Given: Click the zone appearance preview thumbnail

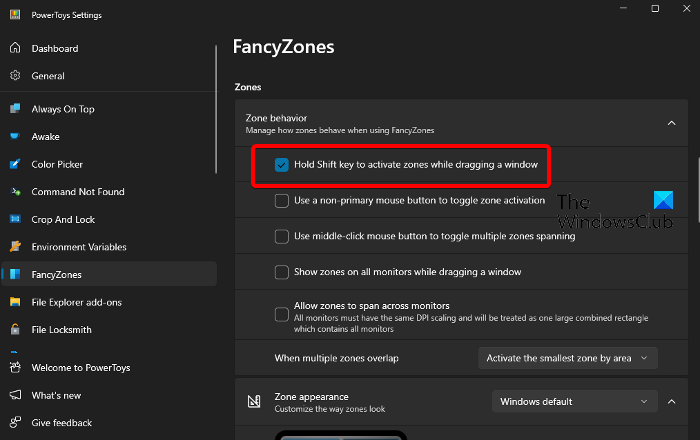Looking at the screenshot, I should click(341, 435).
